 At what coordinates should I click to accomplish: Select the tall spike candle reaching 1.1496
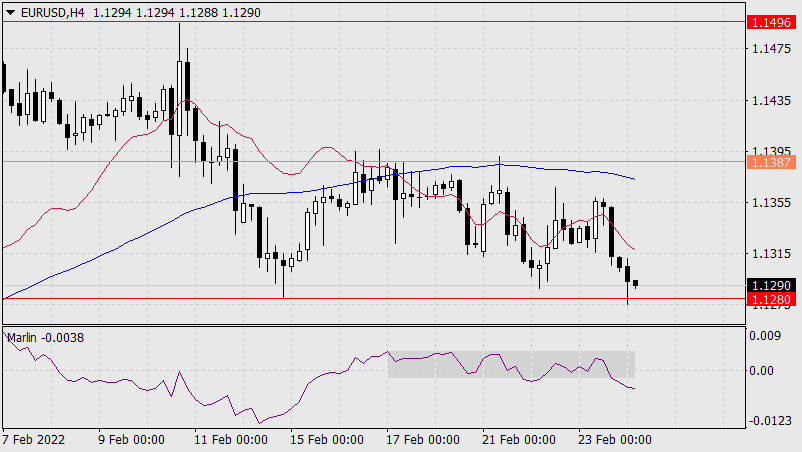[180, 100]
